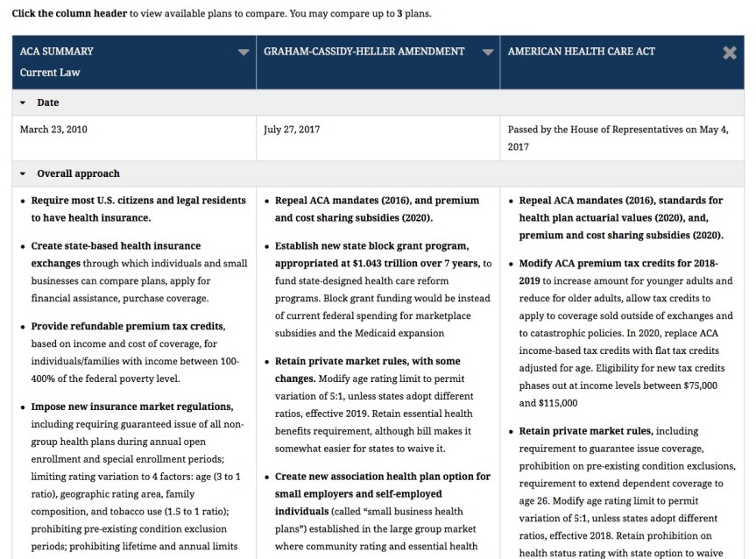
Task: Click the Overall approach section row label
Action: click(x=78, y=174)
